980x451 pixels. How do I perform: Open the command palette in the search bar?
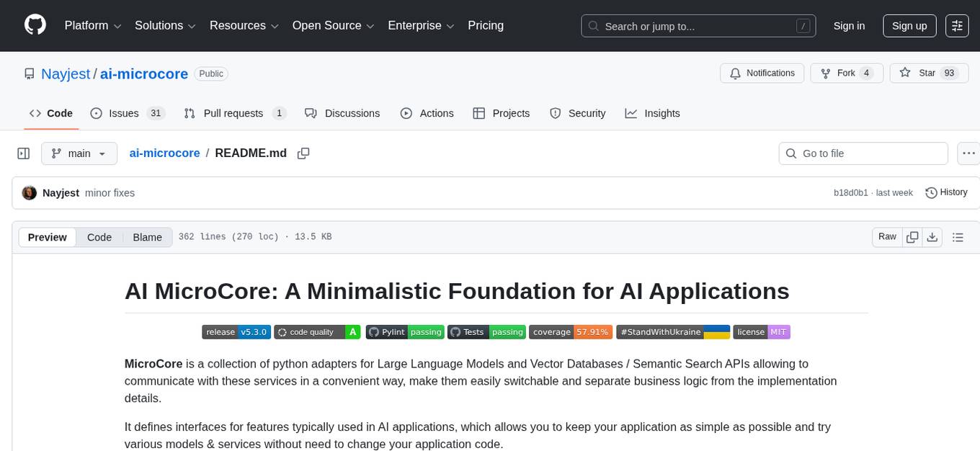coord(803,25)
